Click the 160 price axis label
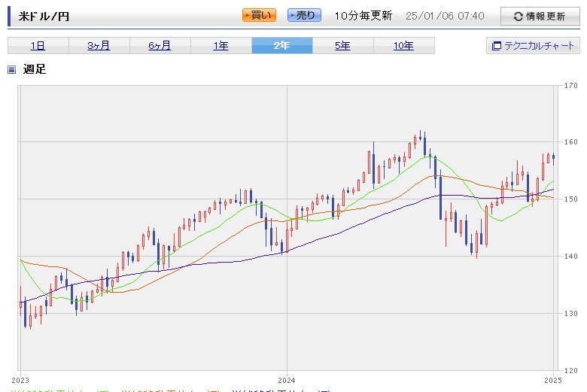The width and height of the screenshot is (587, 392). [570, 141]
